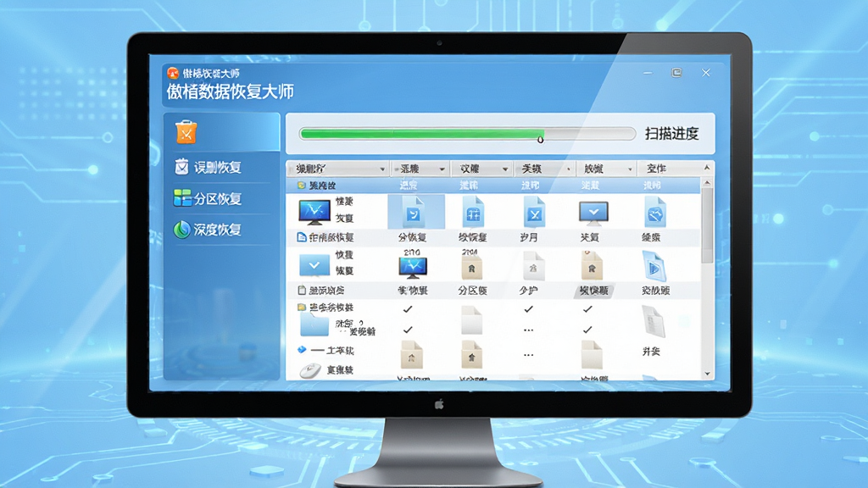Toggle the upper checkmark in fifth column
The height and width of the screenshot is (488, 868).
point(588,309)
